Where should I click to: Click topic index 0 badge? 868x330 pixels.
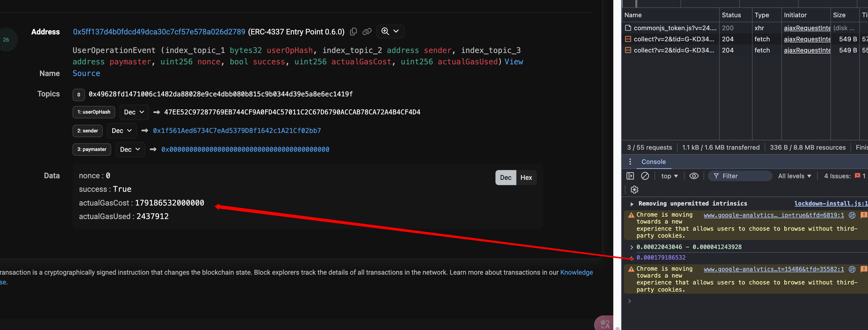point(78,95)
